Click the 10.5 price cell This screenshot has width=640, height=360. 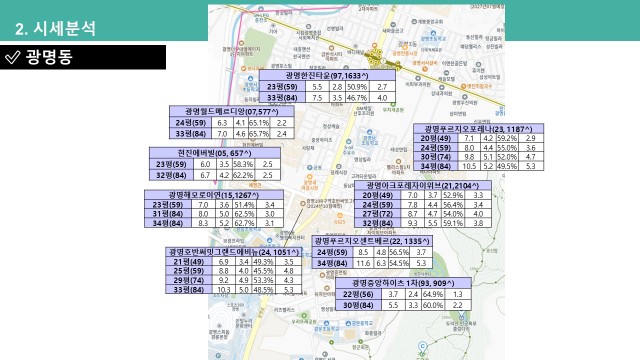click(469, 166)
